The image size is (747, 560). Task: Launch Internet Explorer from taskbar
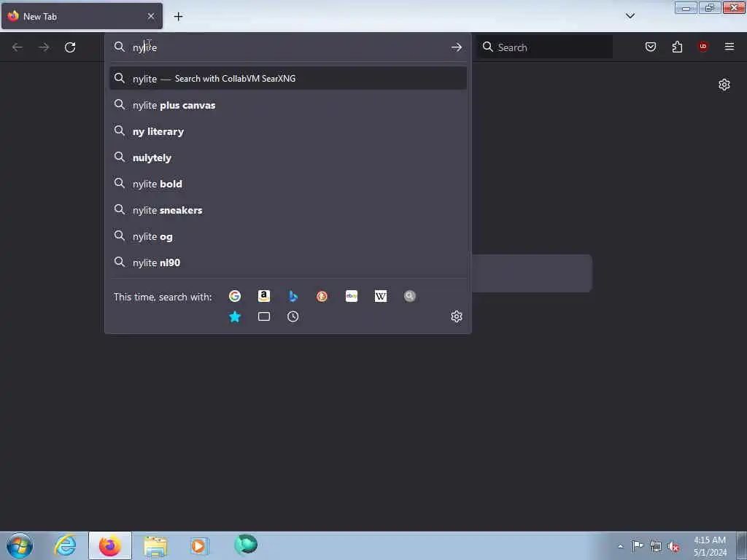coord(65,545)
